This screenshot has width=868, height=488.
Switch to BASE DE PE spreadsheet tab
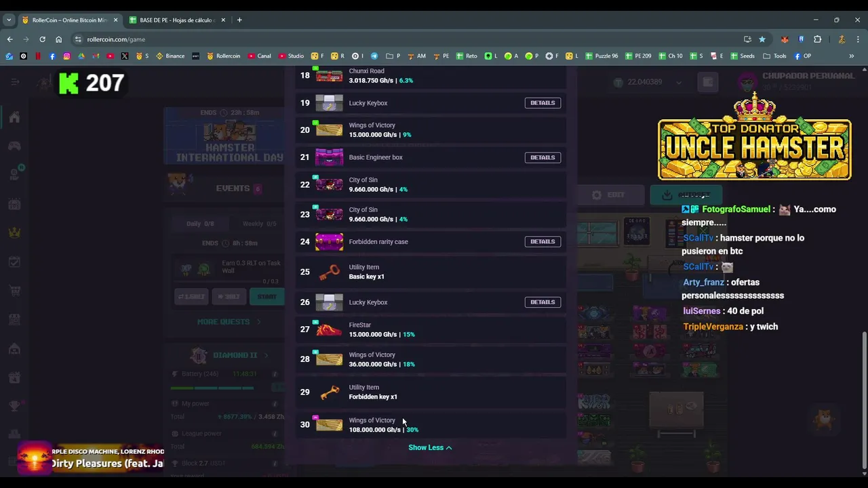point(176,20)
